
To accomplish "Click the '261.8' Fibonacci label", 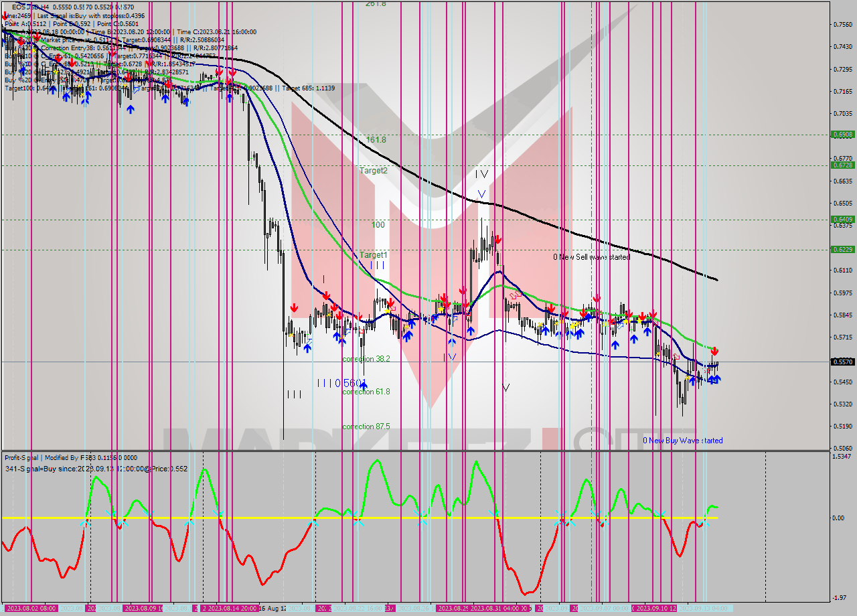I will click(x=376, y=3).
